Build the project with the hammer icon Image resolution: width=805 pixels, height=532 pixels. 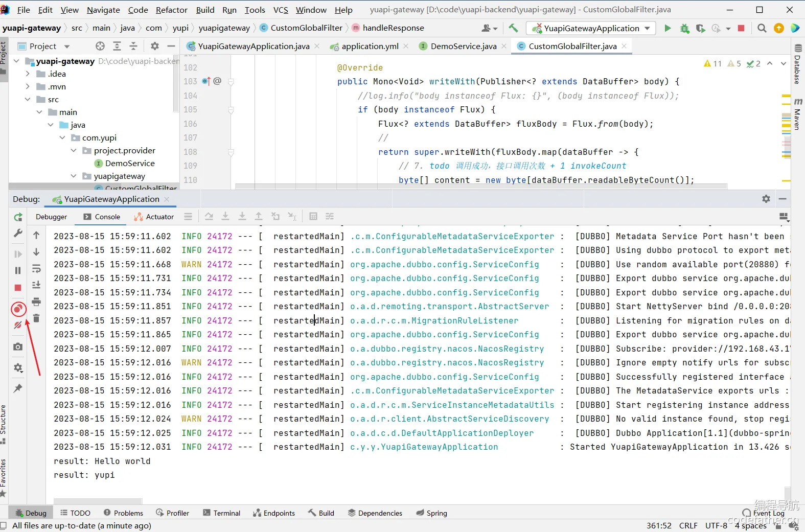click(513, 28)
